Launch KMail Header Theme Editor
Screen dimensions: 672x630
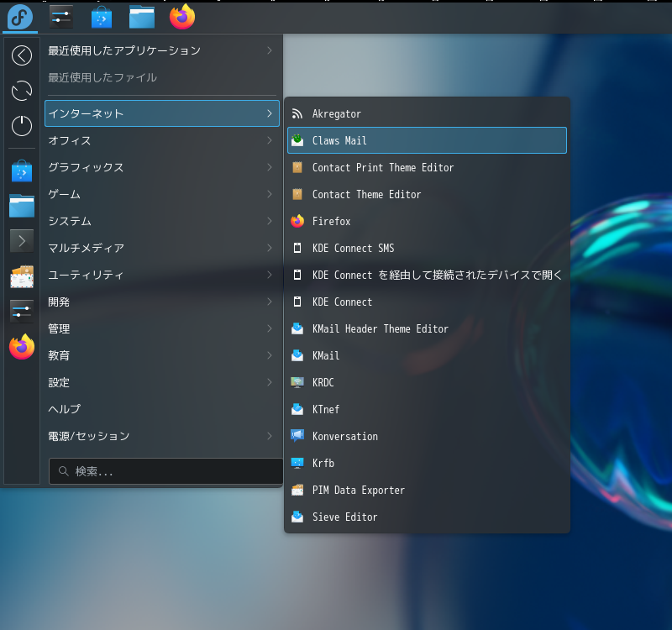[427, 328]
